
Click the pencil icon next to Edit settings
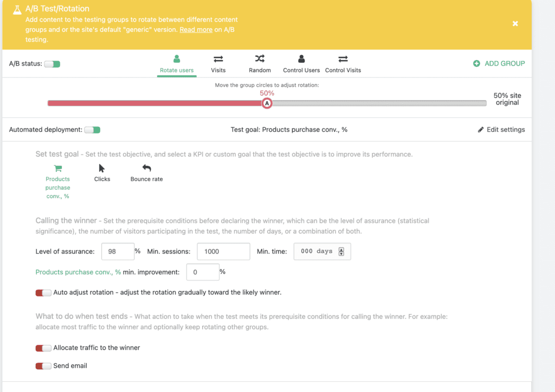click(480, 129)
